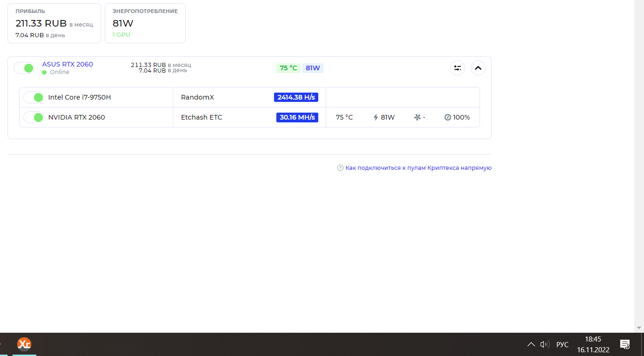Image resolution: width=644 pixels, height=356 pixels.
Task: Open link about connecting to Kryptex pools
Action: (418, 168)
